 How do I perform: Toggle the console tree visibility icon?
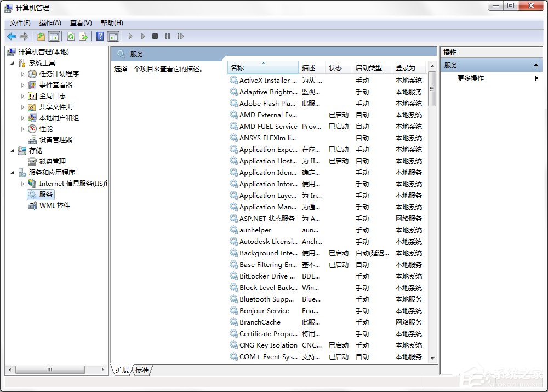(x=54, y=36)
